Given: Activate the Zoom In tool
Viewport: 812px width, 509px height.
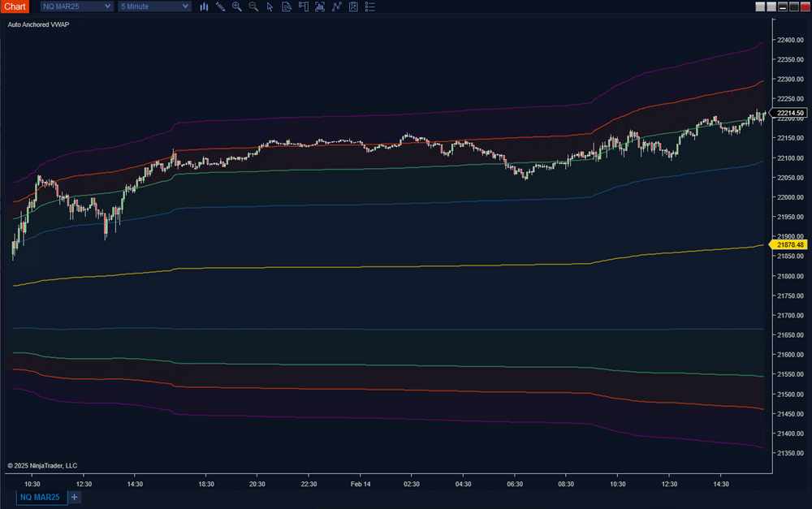Looking at the screenshot, I should click(x=236, y=6).
